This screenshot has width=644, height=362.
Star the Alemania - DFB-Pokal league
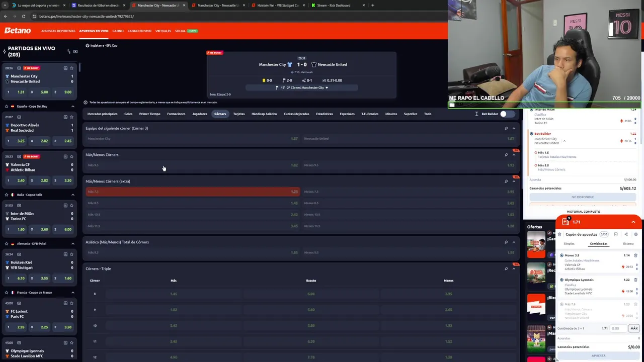coord(6,243)
